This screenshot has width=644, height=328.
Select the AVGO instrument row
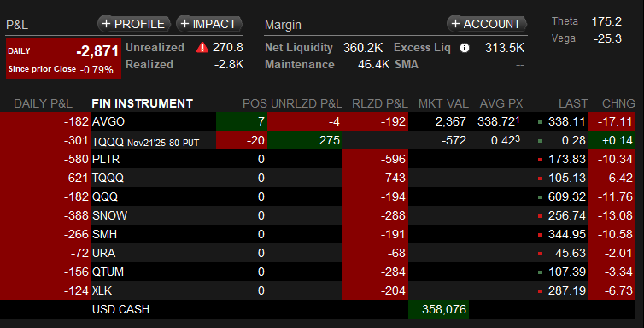pyautogui.click(x=318, y=121)
